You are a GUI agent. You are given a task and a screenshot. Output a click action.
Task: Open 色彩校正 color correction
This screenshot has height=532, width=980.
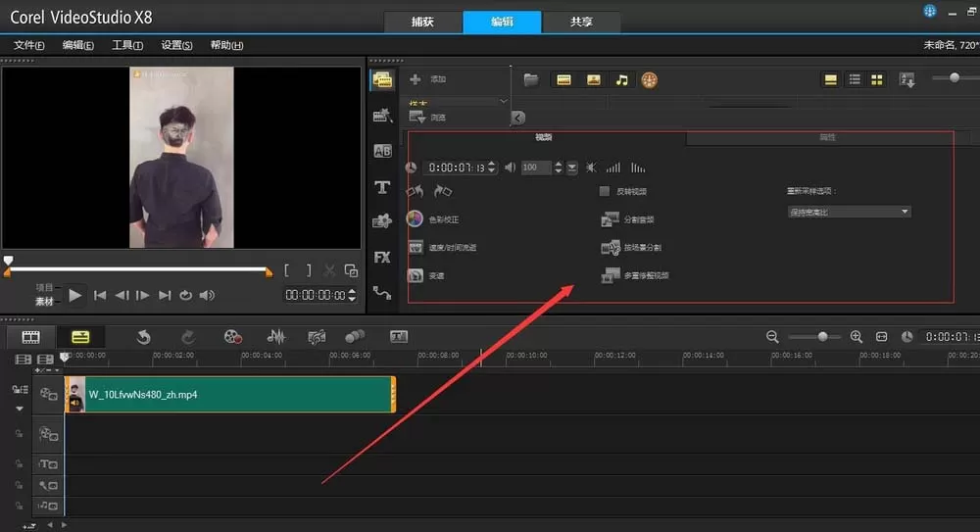[x=432, y=219]
